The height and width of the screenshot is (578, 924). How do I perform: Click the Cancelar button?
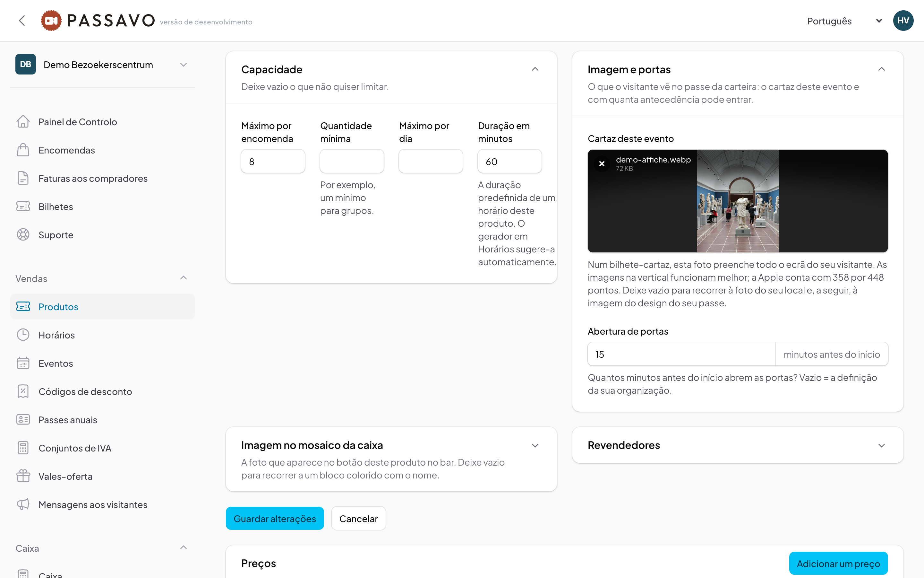[358, 518]
